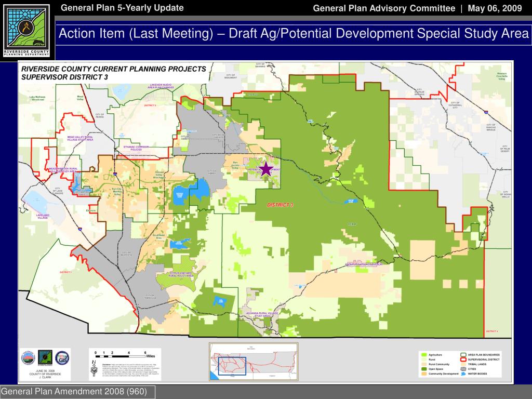This screenshot has height=399, width=532.
Task: Click the 'Supervisor District 3' subtitle
Action: click(x=64, y=77)
